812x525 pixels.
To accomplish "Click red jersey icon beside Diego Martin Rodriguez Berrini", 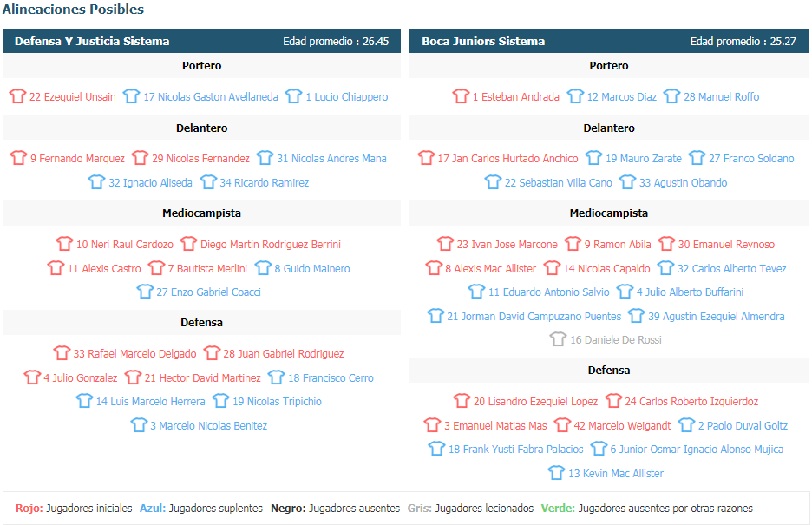I will pyautogui.click(x=188, y=243).
